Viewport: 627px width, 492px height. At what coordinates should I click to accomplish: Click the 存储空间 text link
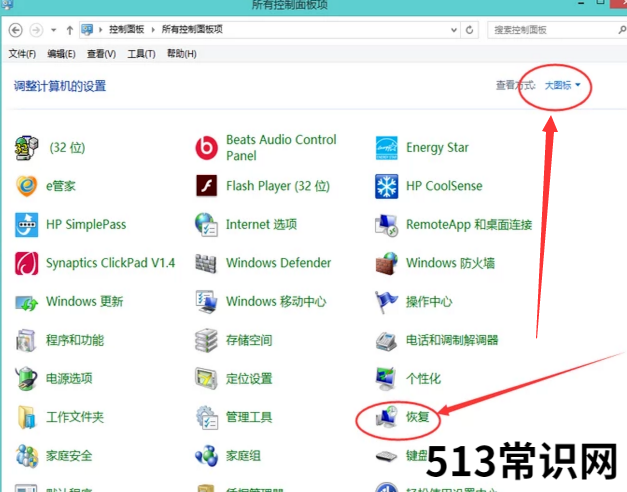point(249,340)
